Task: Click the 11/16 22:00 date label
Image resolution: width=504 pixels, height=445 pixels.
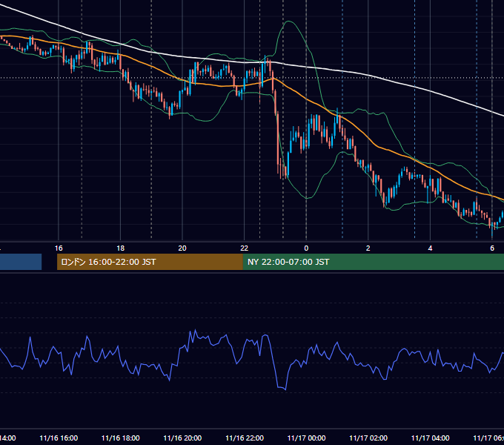Action: coord(245,438)
